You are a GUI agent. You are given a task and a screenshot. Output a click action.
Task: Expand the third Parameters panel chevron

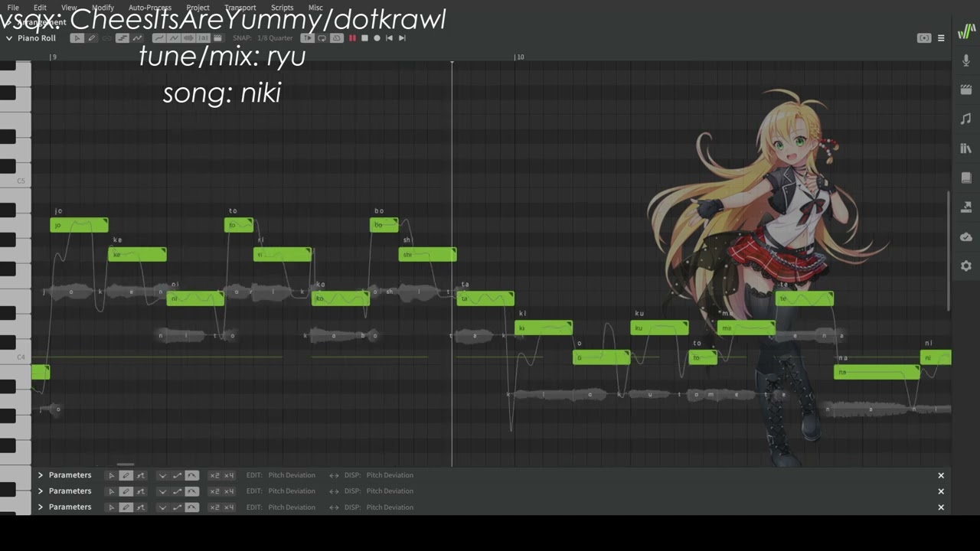(x=41, y=507)
